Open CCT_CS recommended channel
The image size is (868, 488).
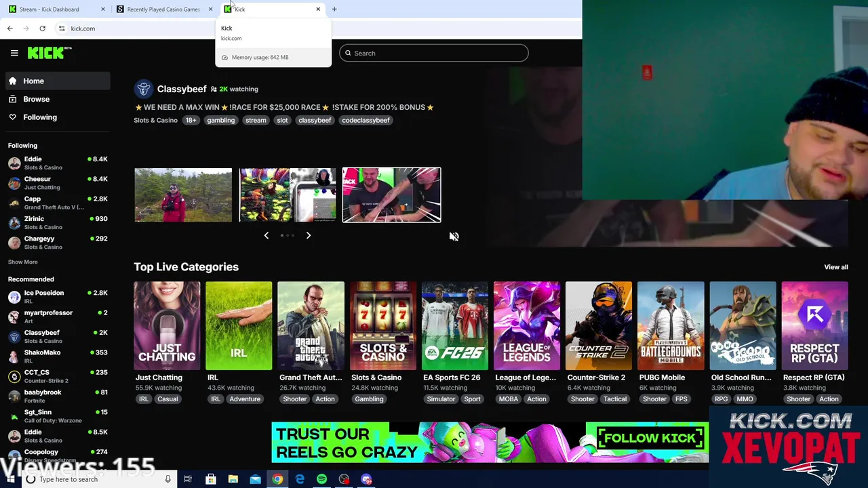tap(58, 376)
